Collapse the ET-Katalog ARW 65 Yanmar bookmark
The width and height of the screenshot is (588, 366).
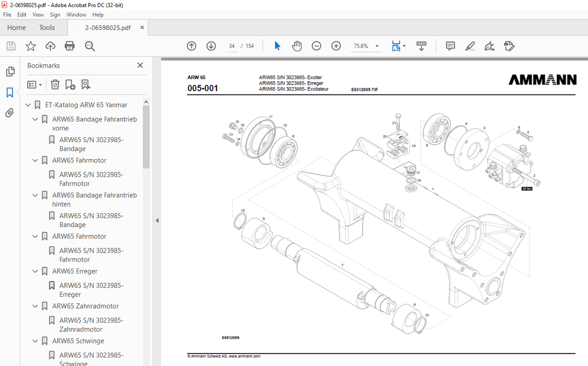click(28, 105)
